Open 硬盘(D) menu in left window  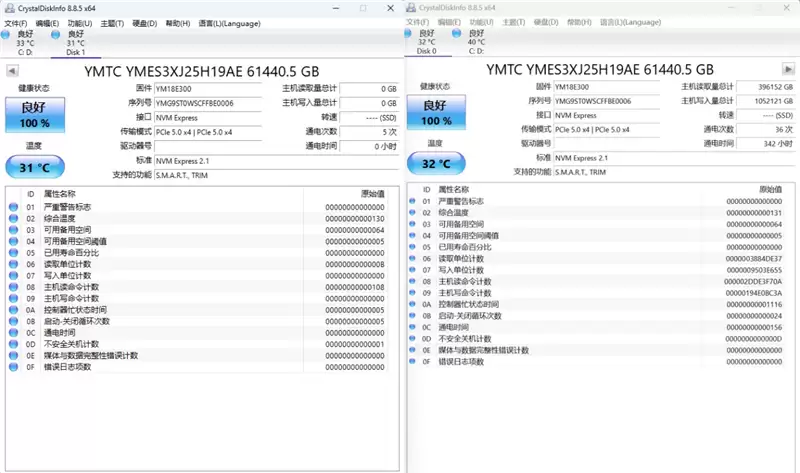coord(144,23)
